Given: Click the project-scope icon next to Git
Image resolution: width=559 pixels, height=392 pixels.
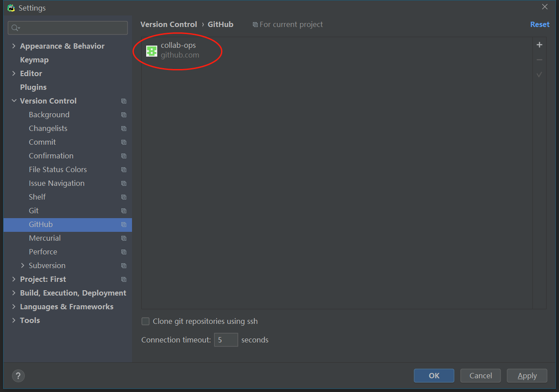Looking at the screenshot, I should pyautogui.click(x=124, y=211).
